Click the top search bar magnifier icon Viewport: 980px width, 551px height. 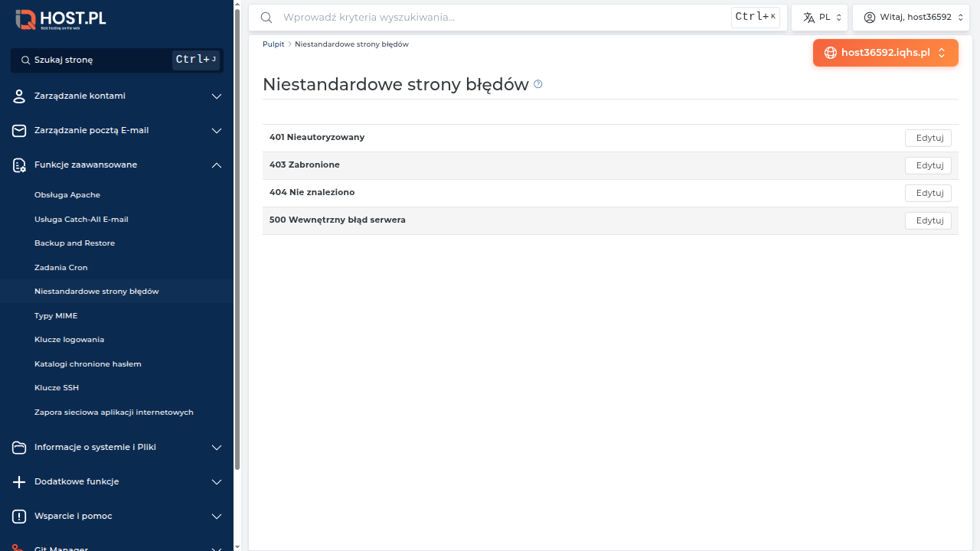click(266, 17)
